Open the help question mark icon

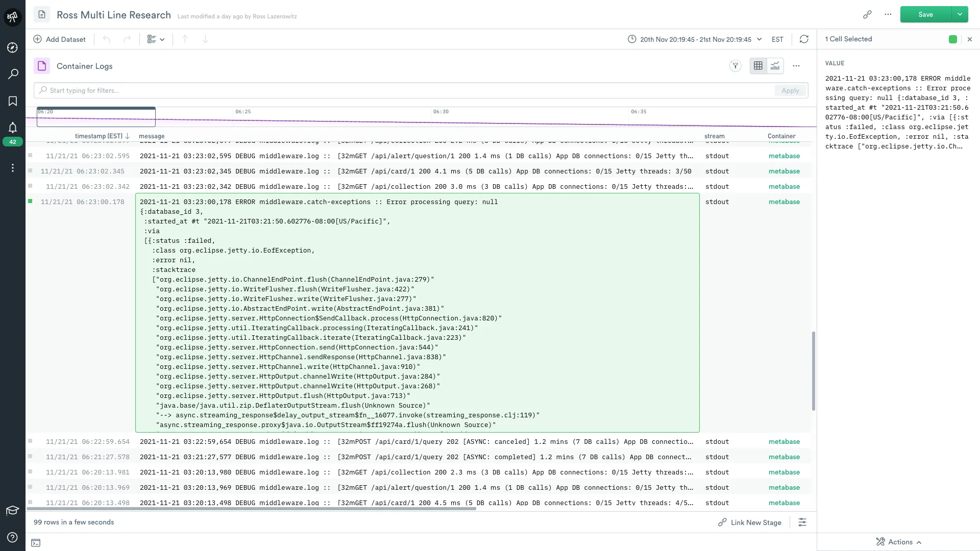(13, 537)
